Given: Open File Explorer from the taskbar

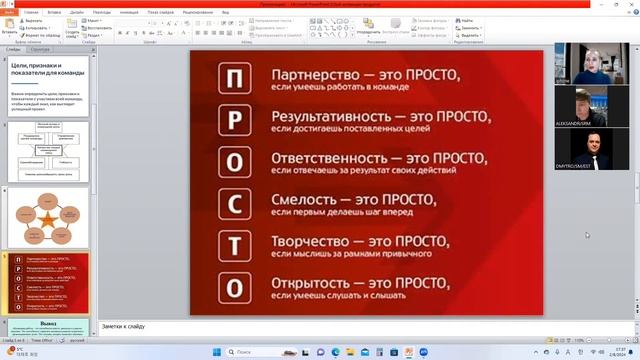Looking at the screenshot, I should 350,352.
